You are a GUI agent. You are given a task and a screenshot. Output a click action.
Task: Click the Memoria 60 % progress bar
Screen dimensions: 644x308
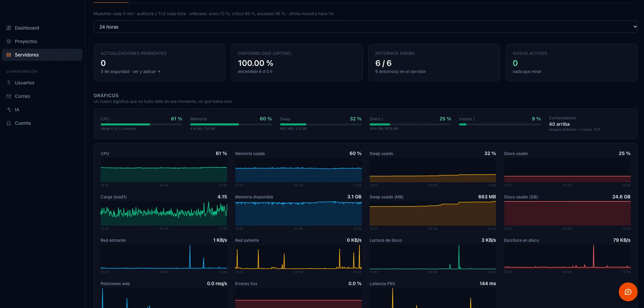click(231, 124)
